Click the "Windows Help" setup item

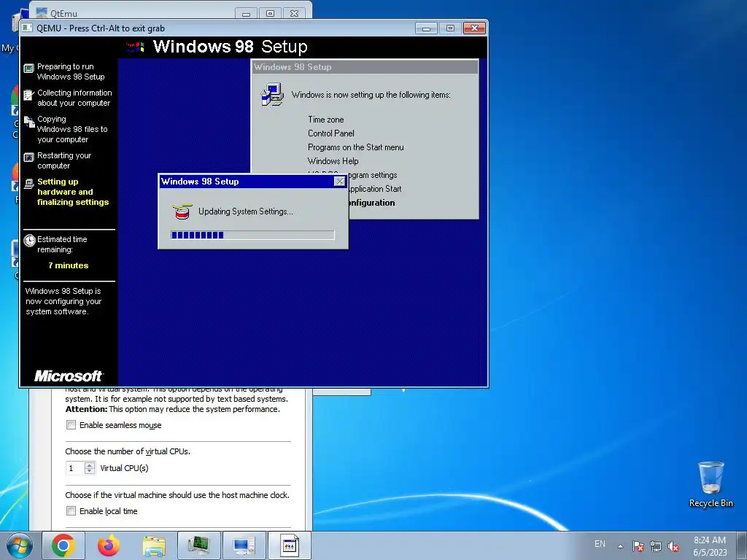point(333,161)
